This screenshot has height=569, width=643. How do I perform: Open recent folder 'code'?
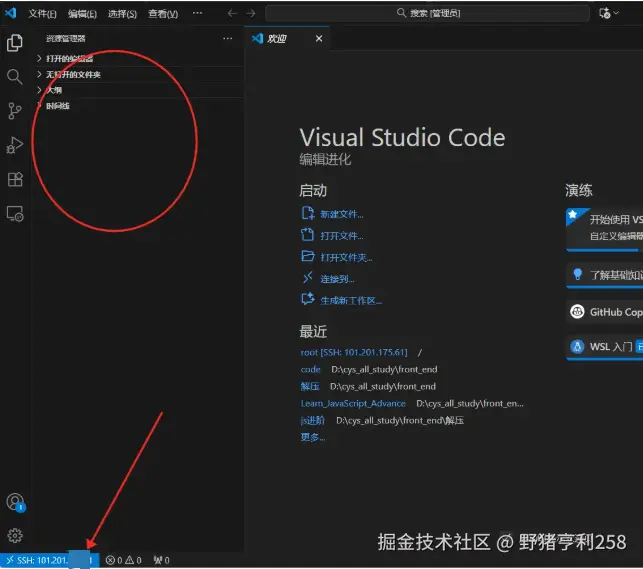310,369
